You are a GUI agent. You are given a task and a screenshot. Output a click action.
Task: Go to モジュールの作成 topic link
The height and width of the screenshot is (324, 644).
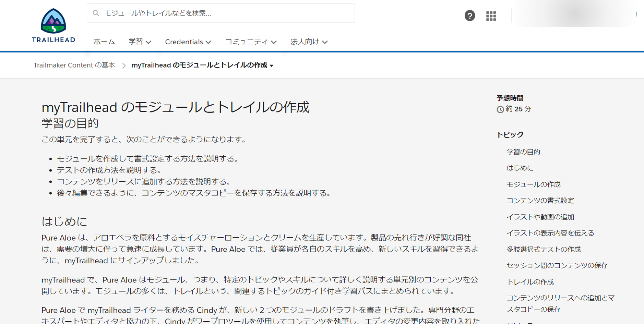pyautogui.click(x=533, y=184)
